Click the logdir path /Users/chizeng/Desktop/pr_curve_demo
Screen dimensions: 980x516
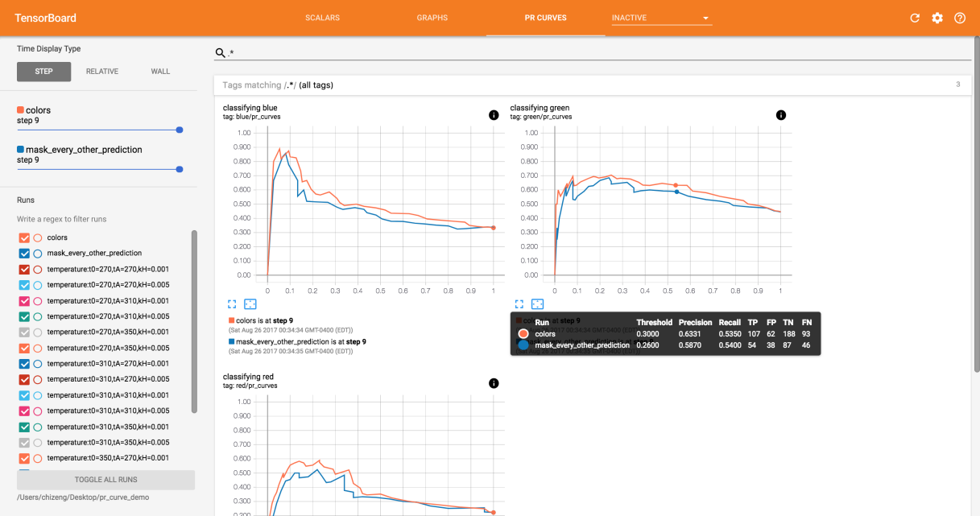[83, 497]
